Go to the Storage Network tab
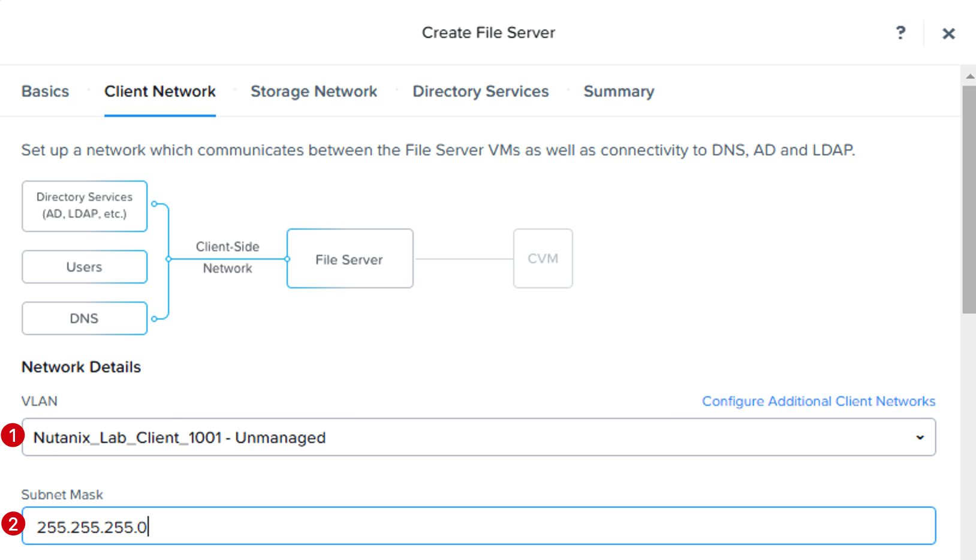Screen dimensions: 976x560 pos(314,91)
